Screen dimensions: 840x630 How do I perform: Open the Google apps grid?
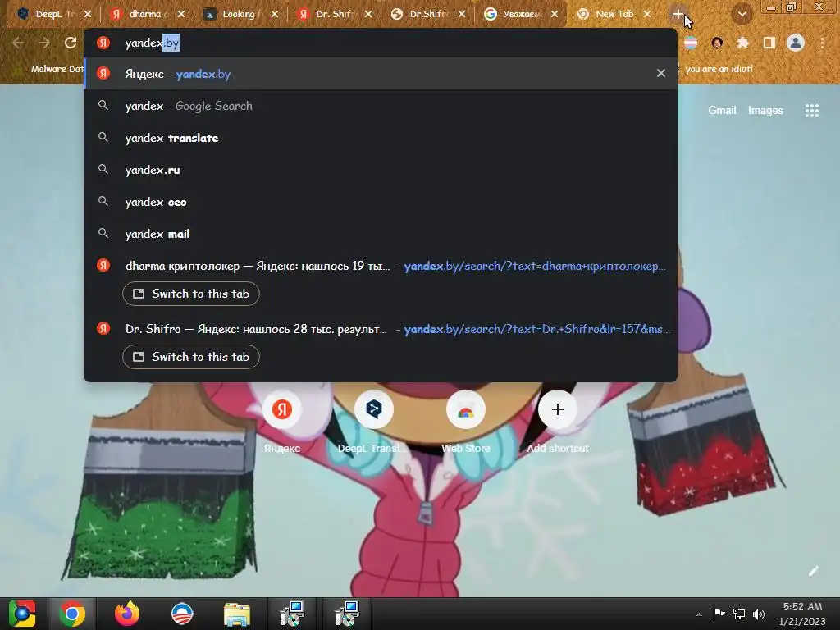(x=811, y=111)
